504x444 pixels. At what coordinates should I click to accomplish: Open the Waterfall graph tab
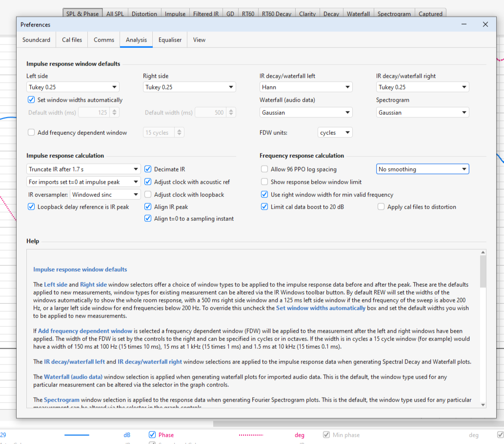click(x=358, y=14)
